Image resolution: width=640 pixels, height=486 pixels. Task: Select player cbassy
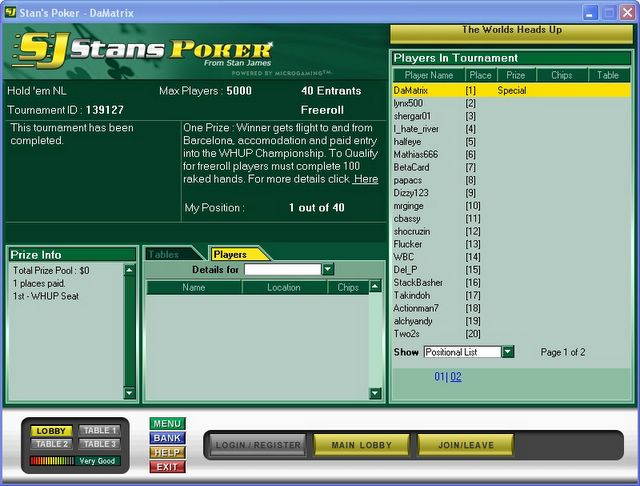(x=511, y=218)
